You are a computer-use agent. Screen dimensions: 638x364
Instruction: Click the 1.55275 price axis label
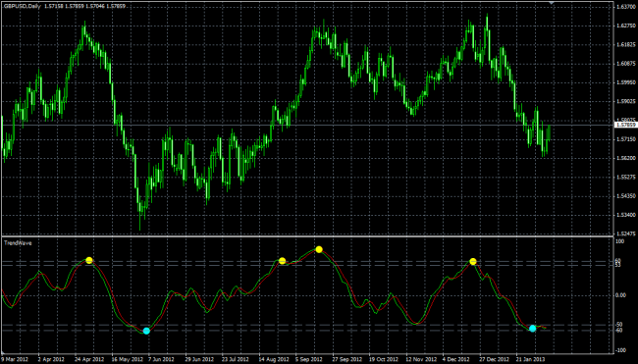pyautogui.click(x=626, y=178)
